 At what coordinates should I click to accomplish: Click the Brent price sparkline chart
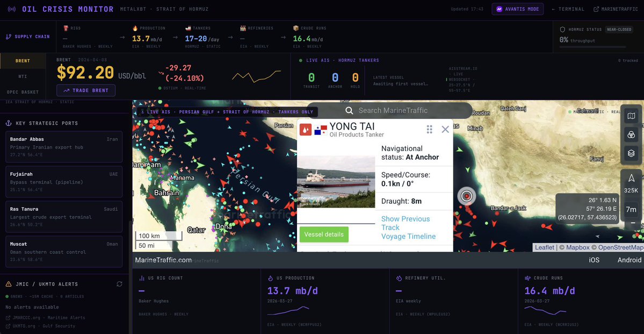click(x=256, y=76)
